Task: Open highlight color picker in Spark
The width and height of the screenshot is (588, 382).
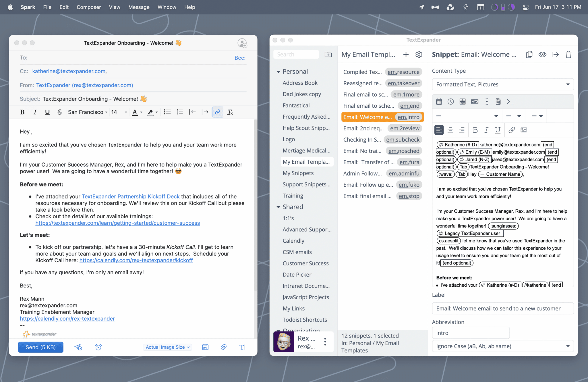Action: [152, 112]
